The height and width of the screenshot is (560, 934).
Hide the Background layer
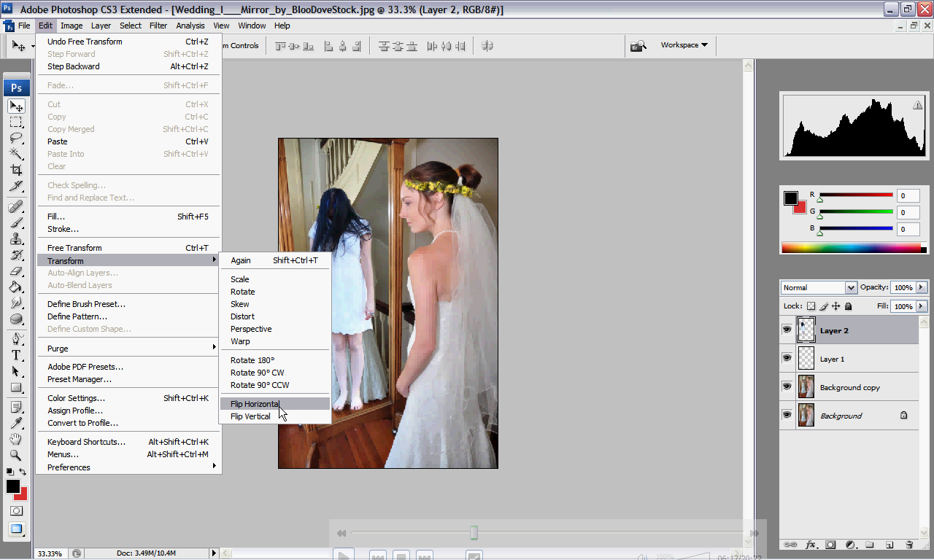coord(787,415)
